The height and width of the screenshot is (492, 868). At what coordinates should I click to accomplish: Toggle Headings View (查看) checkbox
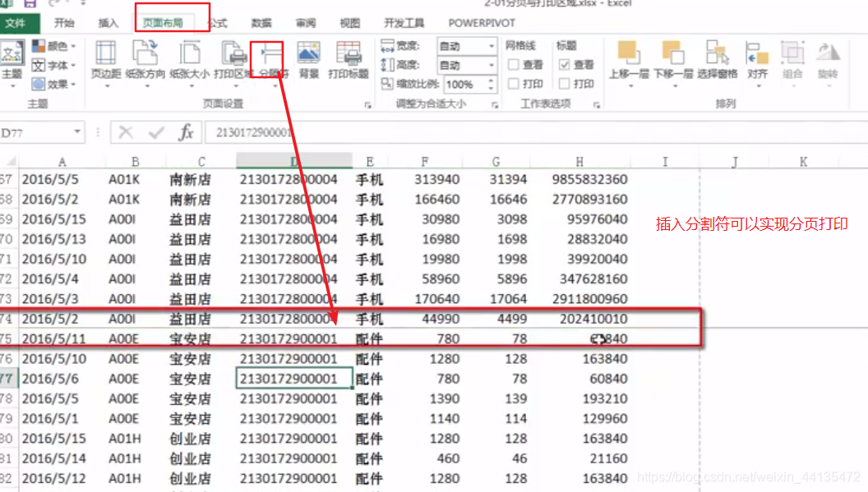point(564,65)
